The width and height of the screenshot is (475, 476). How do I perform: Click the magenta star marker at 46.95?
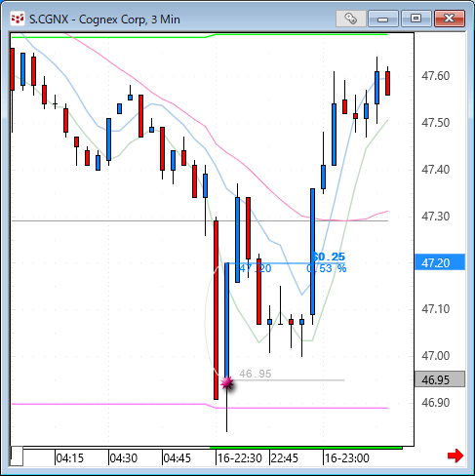tap(227, 383)
